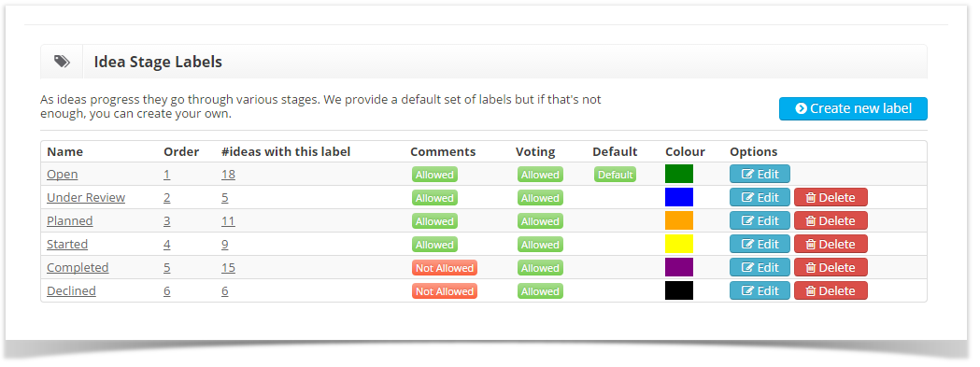The width and height of the screenshot is (980, 367).
Task: Click the trash icon for Completed label
Action: coord(811,268)
